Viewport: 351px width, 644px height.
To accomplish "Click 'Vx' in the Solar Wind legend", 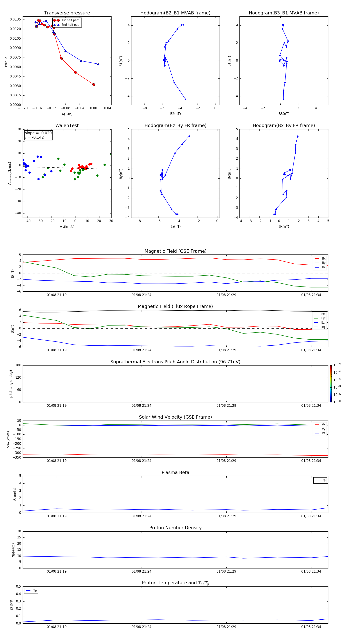I will pos(324,424).
